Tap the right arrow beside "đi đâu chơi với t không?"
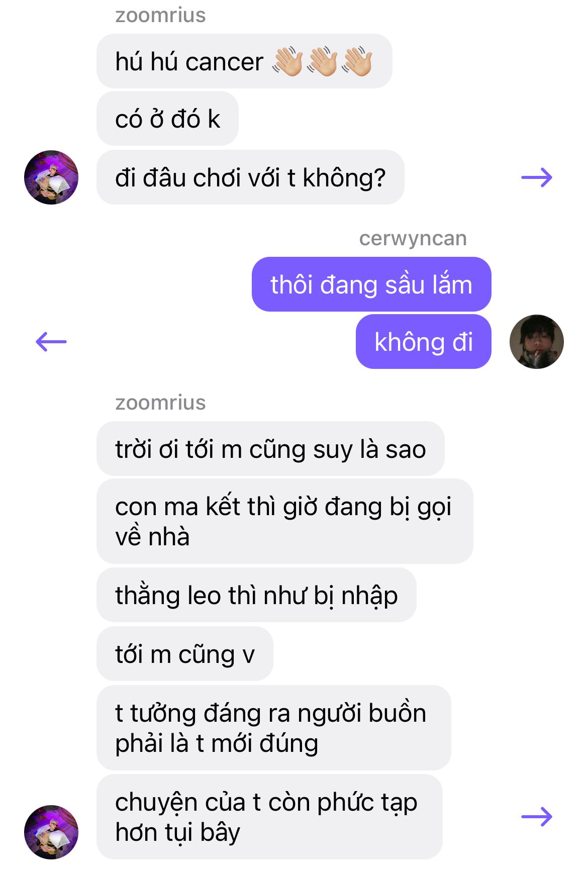Screen dimensions: 588x874 point(537,177)
